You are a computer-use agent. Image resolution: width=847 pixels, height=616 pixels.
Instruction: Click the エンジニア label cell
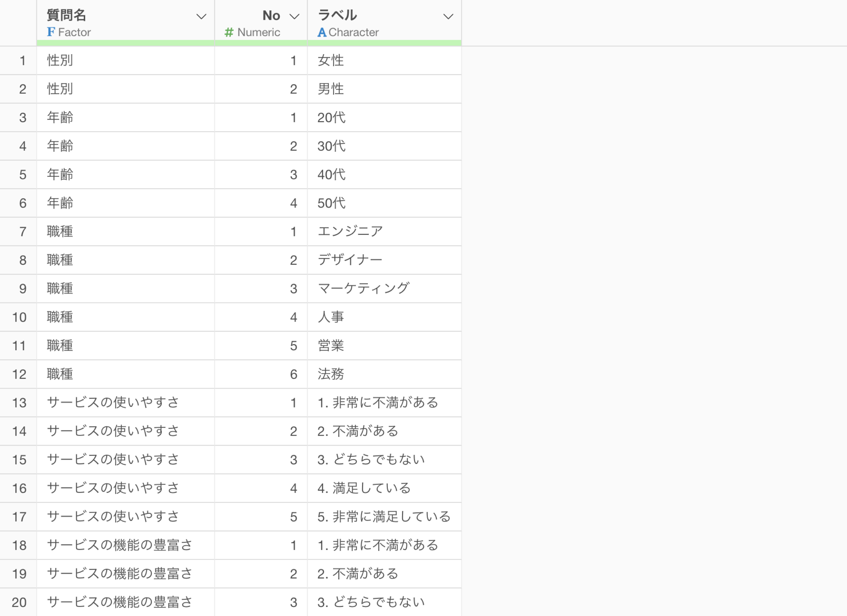point(350,231)
